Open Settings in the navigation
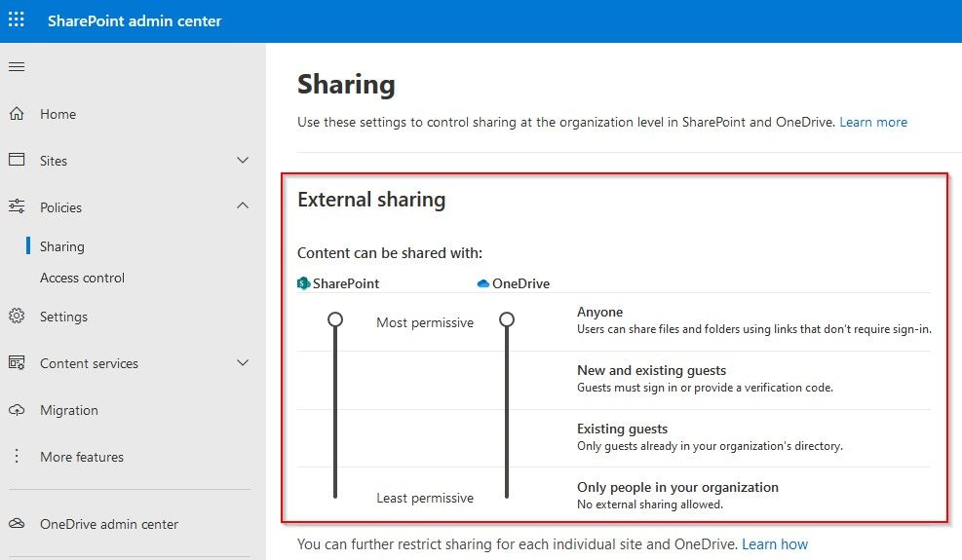The image size is (962, 560). (x=63, y=317)
